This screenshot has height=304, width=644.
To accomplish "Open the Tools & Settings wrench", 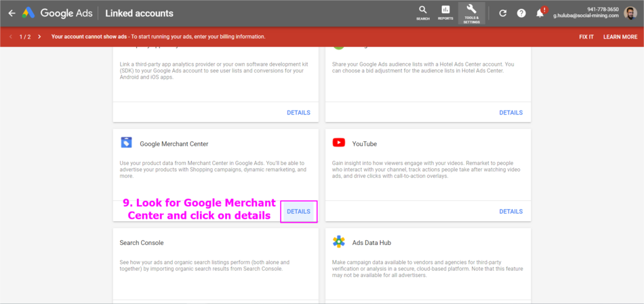I will [x=472, y=13].
